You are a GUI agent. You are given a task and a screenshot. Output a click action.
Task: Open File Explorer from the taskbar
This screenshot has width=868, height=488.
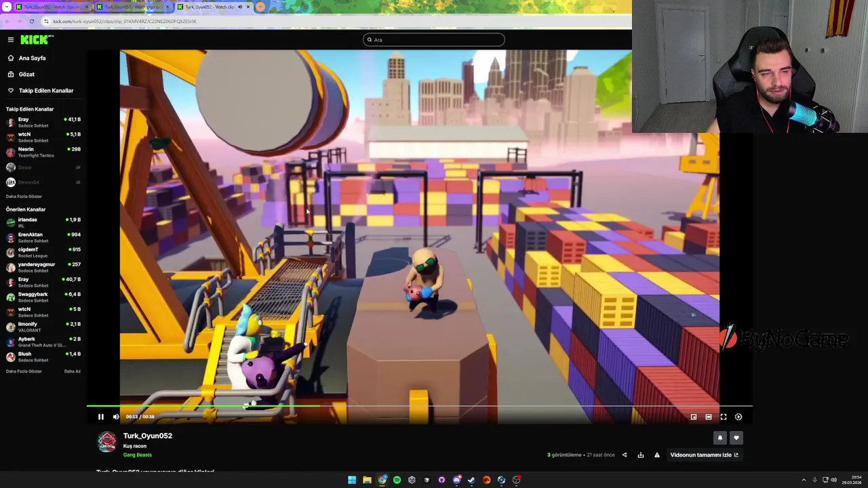click(367, 480)
